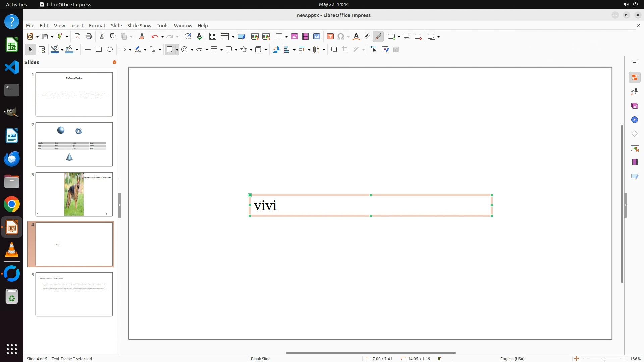This screenshot has width=644, height=362.
Task: Click the Export as PDF icon
Action: [x=77, y=37]
